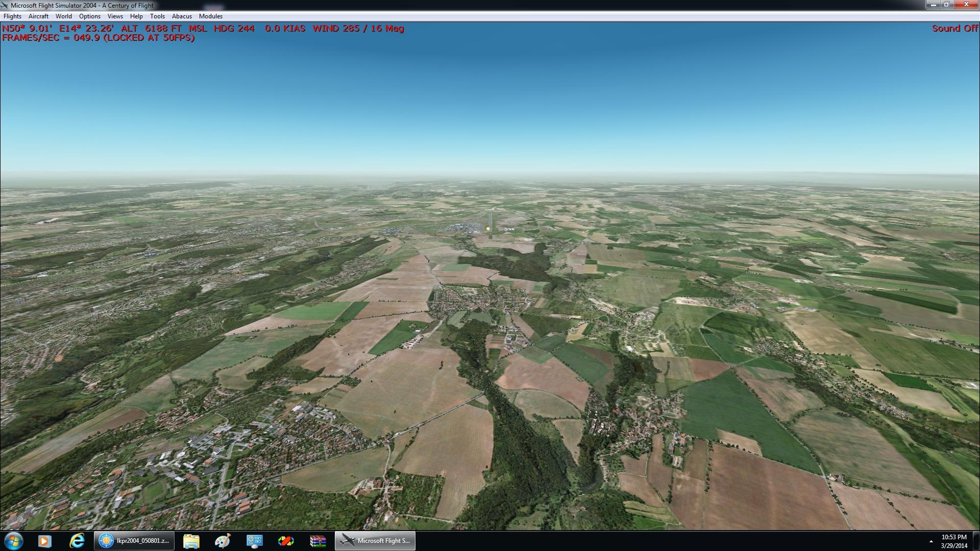Open the Options menu
Viewport: 980px width, 551px height.
pos(90,16)
